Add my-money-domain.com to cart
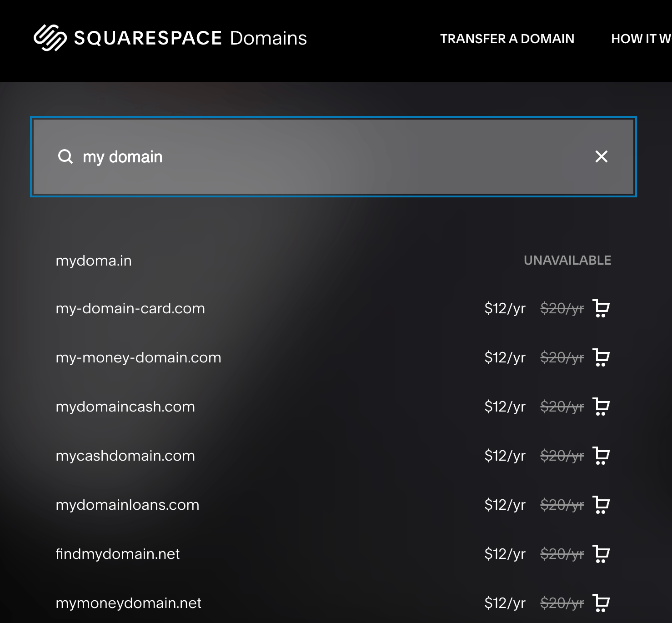 (601, 357)
